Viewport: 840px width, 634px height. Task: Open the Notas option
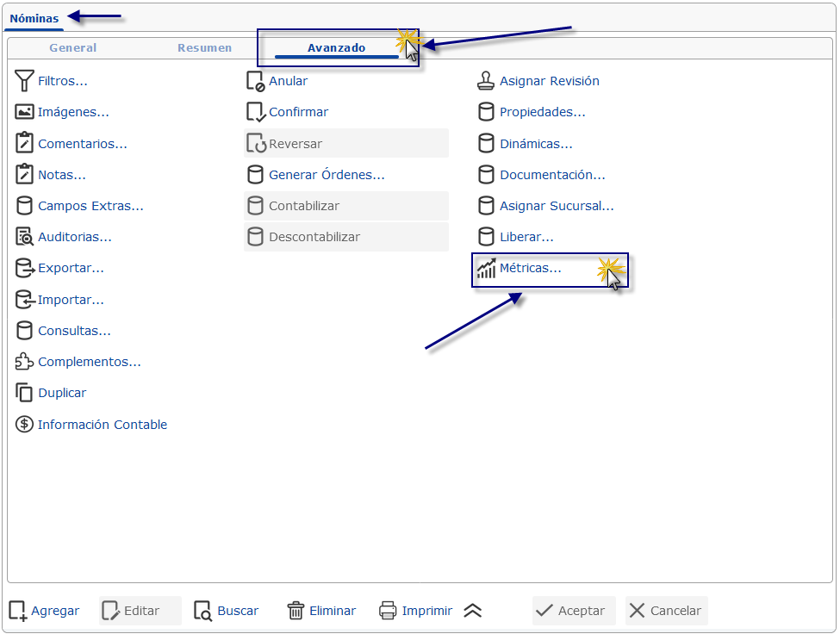(62, 175)
